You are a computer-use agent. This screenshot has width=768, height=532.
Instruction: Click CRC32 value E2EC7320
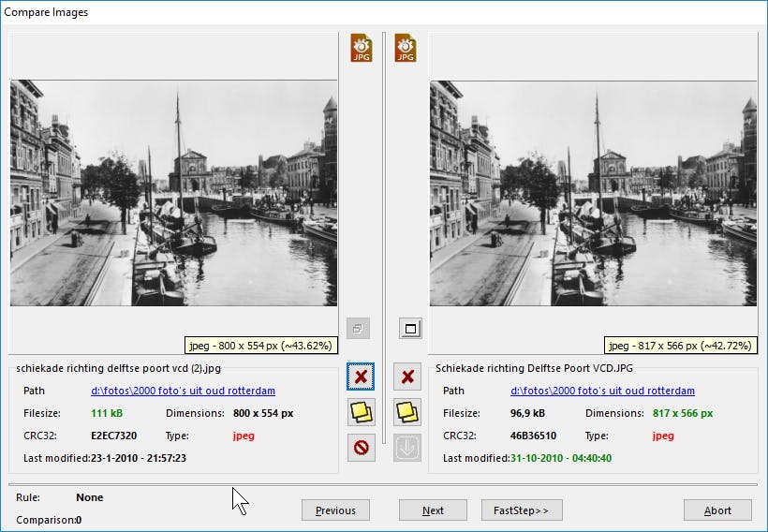point(113,436)
